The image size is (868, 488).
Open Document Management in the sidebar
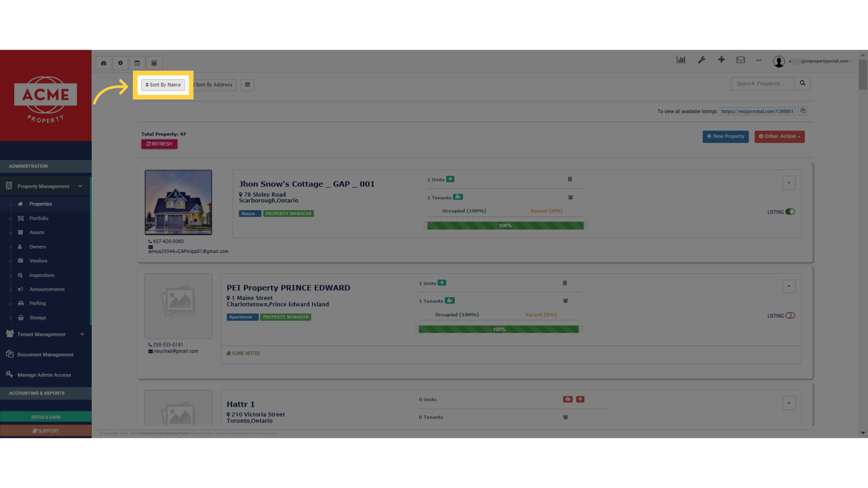(45, 355)
